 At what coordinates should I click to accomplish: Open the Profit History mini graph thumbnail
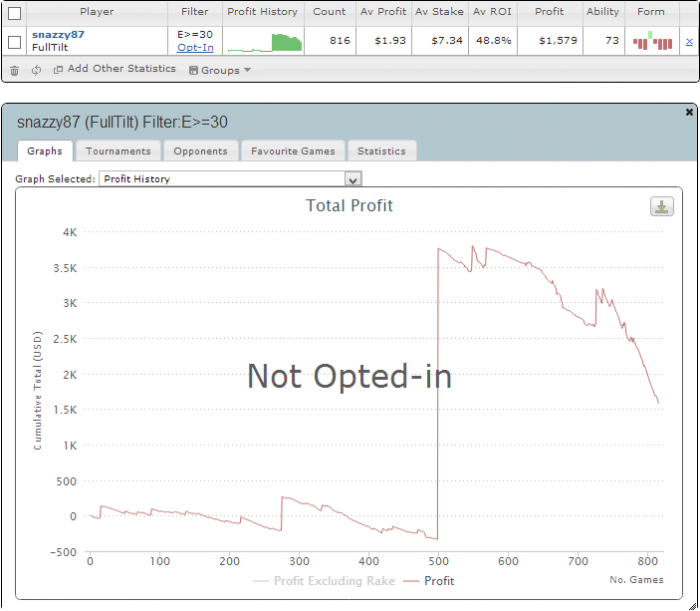click(x=265, y=43)
